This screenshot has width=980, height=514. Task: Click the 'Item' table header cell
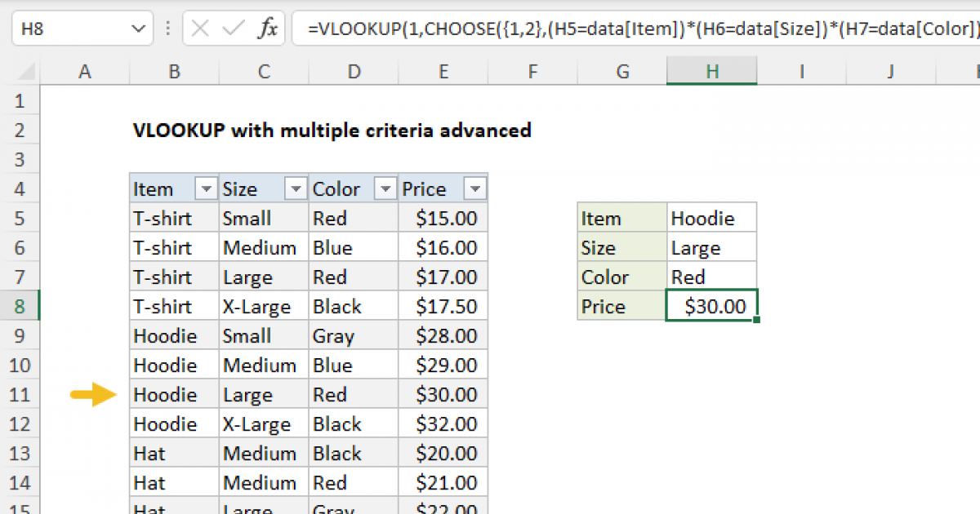pos(174,189)
